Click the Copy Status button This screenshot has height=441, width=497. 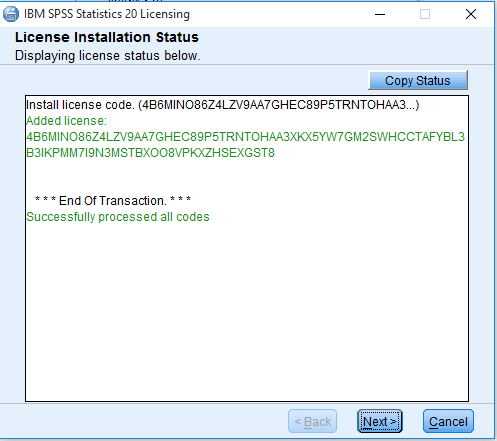418,80
